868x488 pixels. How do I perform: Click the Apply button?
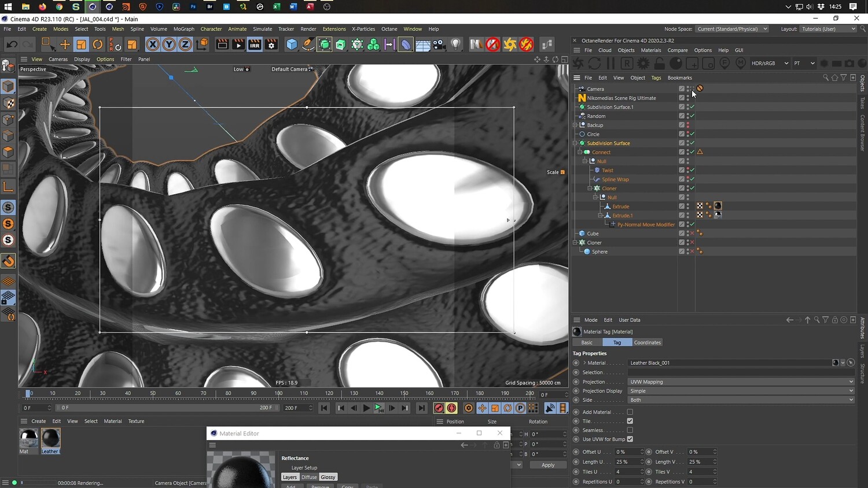547,465
